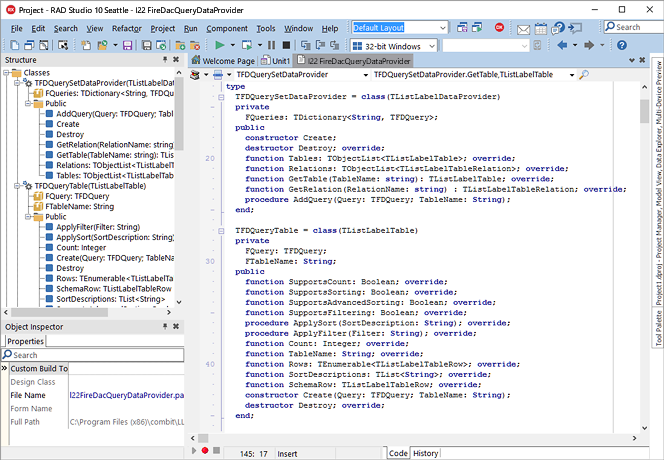The image size is (664, 460).
Task: Pin the Object Inspector panel
Action: click(x=165, y=326)
